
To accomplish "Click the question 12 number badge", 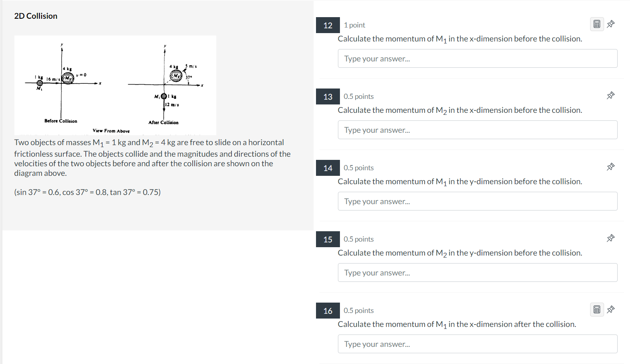I will pos(328,25).
